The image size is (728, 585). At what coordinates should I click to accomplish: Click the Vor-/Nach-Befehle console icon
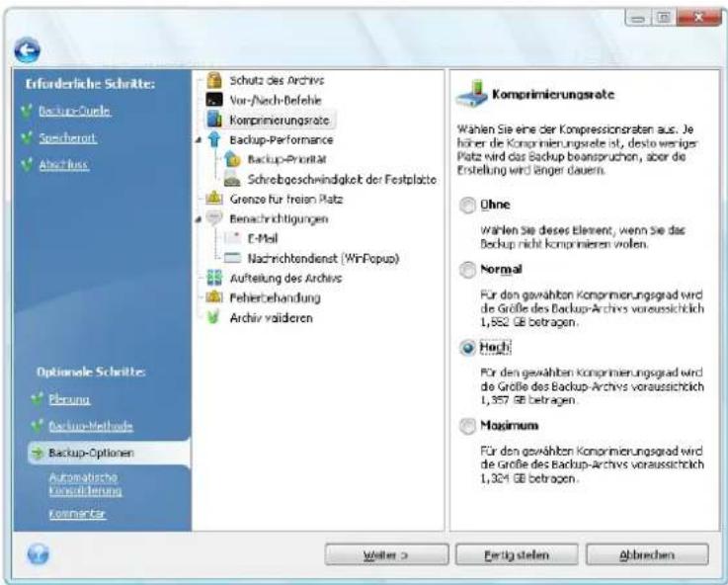[214, 100]
